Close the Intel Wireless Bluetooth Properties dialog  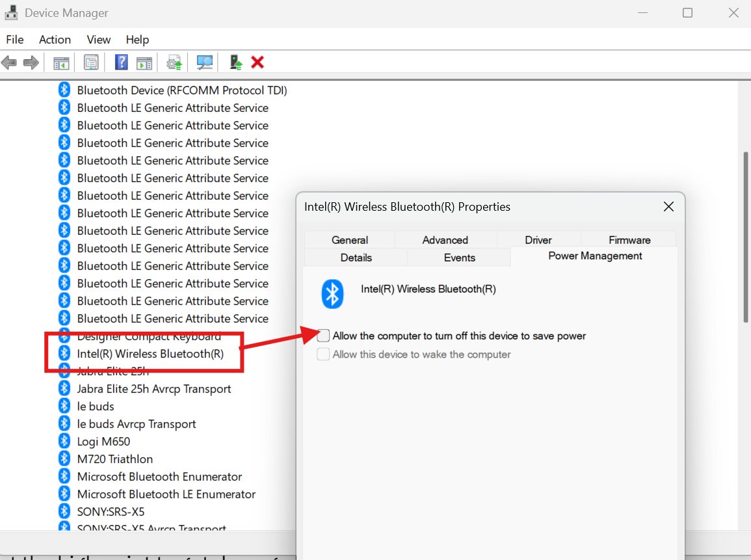pyautogui.click(x=668, y=206)
